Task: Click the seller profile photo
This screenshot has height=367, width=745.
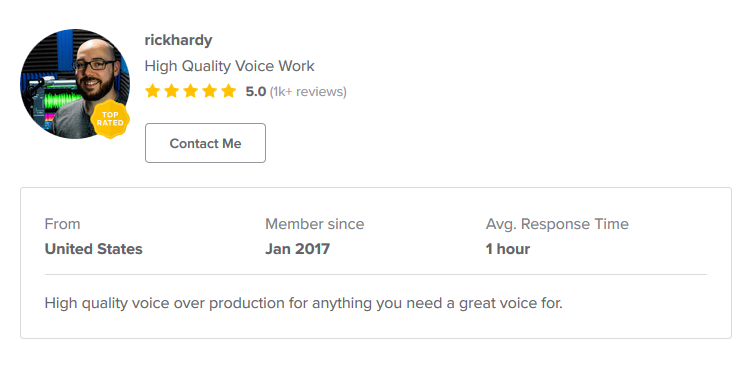Action: (x=75, y=84)
